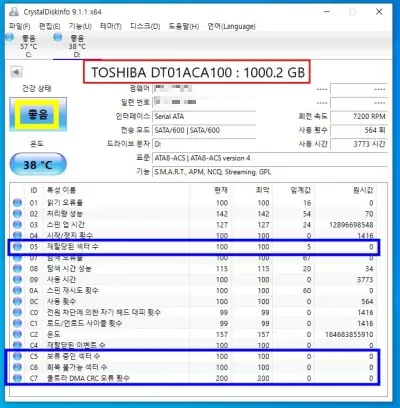Click the status orb of 02 처리량 성능
The height and width of the screenshot is (408, 400).
click(x=17, y=214)
